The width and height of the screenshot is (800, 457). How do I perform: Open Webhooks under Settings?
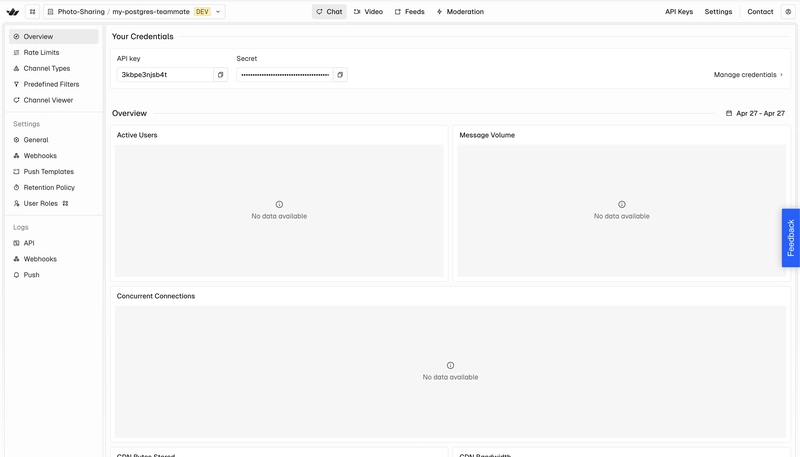tap(54, 156)
